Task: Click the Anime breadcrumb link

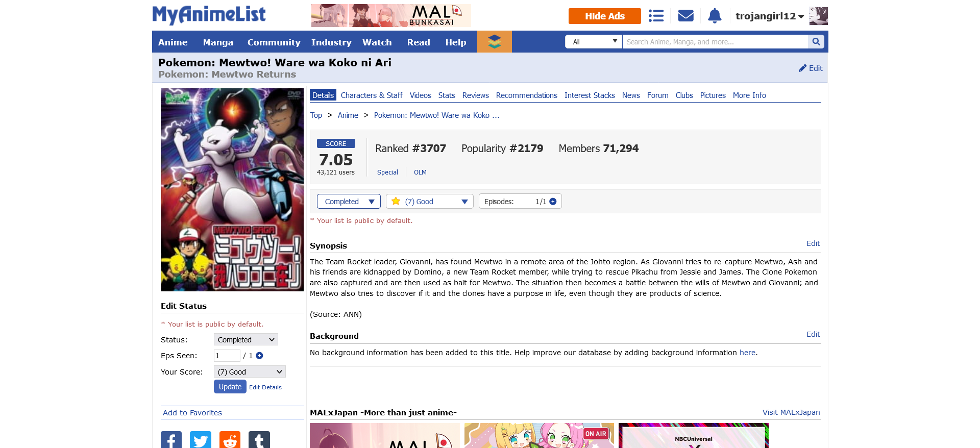Action: [x=348, y=115]
